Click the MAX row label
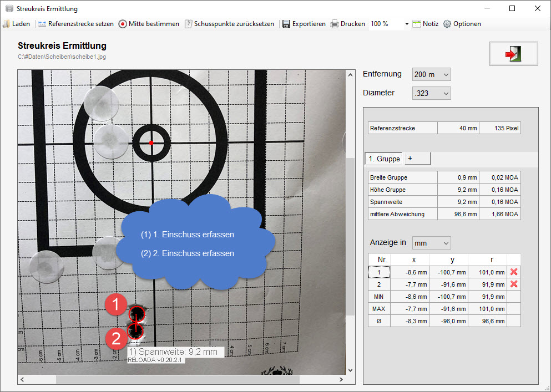 [379, 309]
